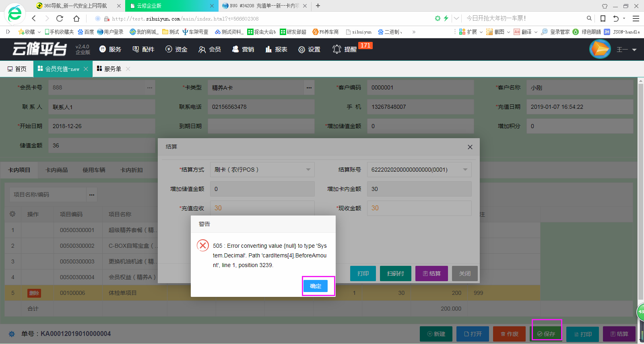Image resolution: width=644 pixels, height=344 pixels.
Task: Click the page vertical scrollbar
Action: [x=640, y=193]
